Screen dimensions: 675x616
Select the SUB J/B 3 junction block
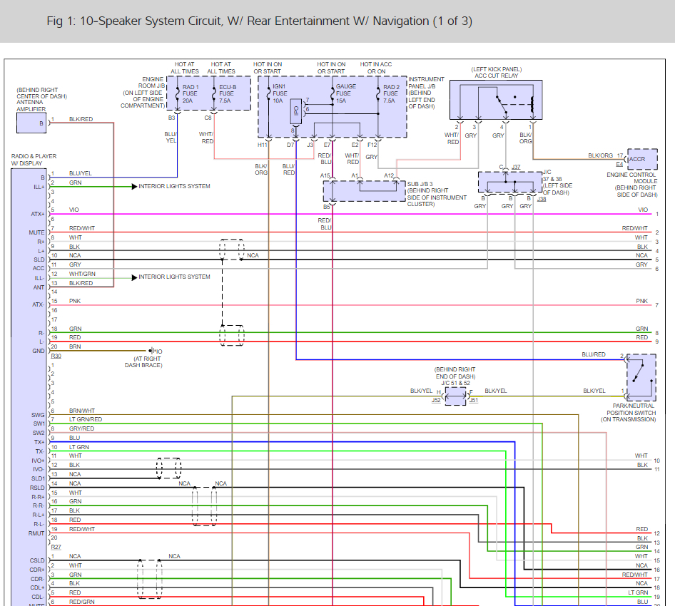pyautogui.click(x=364, y=190)
